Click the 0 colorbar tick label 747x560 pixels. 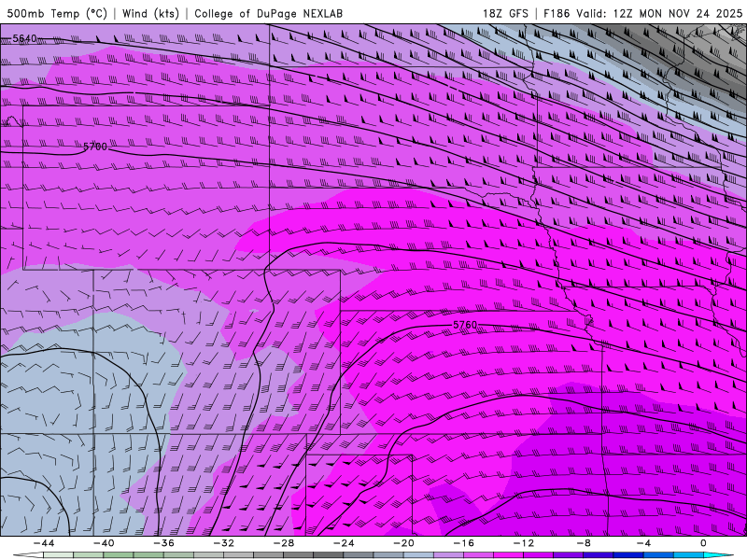tap(703, 543)
